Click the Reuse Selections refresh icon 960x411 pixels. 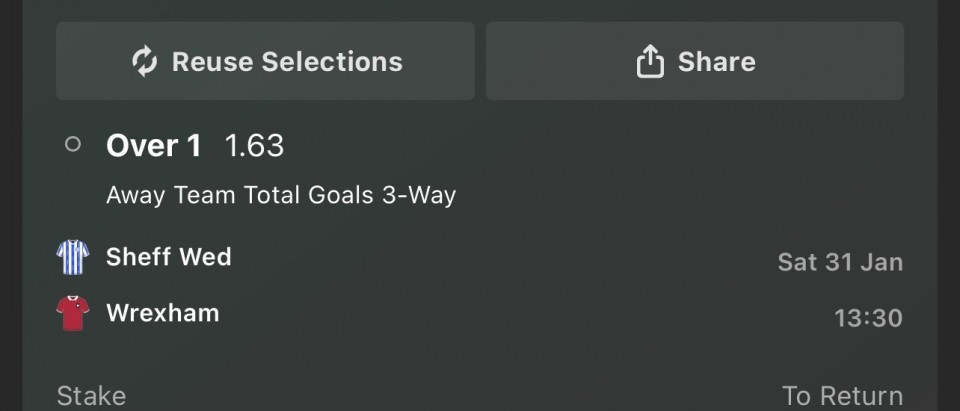pos(145,62)
